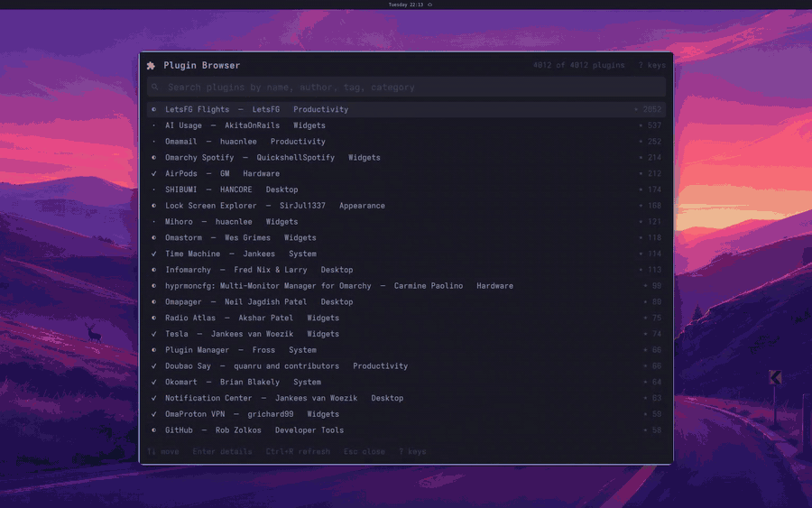Click the installed checkmark beside Notification Center
The width and height of the screenshot is (812, 508).
[x=153, y=398]
